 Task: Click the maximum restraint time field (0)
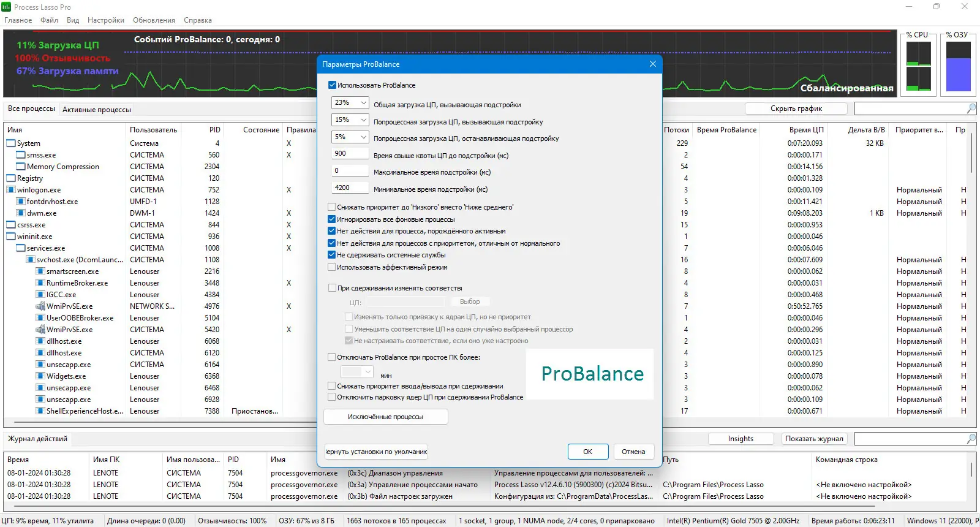click(x=350, y=170)
